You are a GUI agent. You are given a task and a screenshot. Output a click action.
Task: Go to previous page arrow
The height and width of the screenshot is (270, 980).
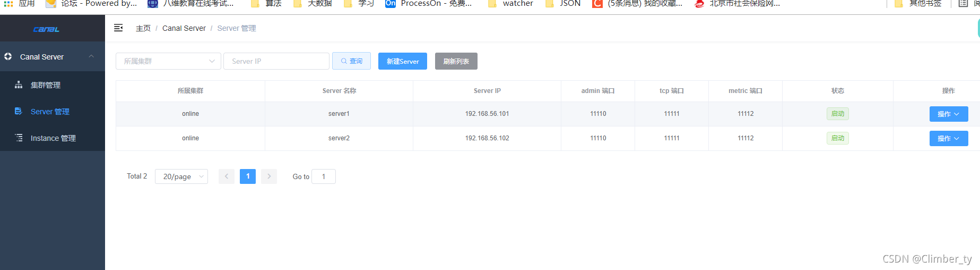point(227,176)
